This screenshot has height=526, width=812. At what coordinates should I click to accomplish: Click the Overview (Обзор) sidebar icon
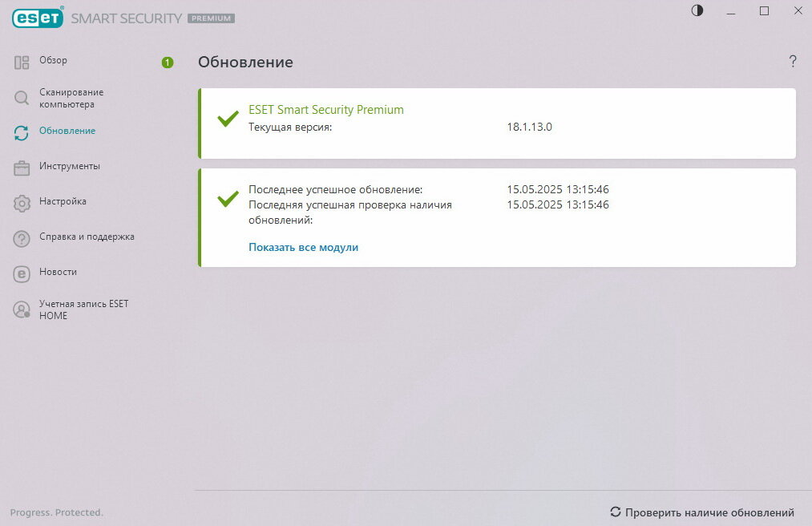pos(22,62)
